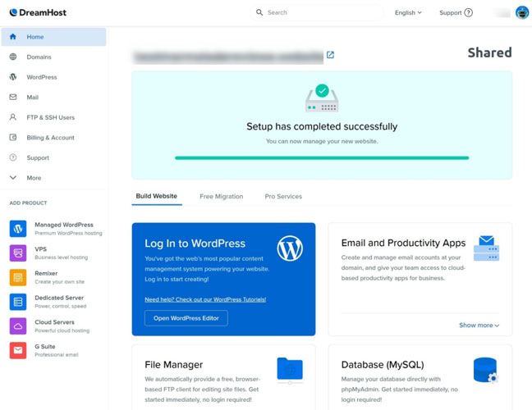This screenshot has width=532, height=410.
Task: Switch to the Free Migration tab
Action: (221, 197)
